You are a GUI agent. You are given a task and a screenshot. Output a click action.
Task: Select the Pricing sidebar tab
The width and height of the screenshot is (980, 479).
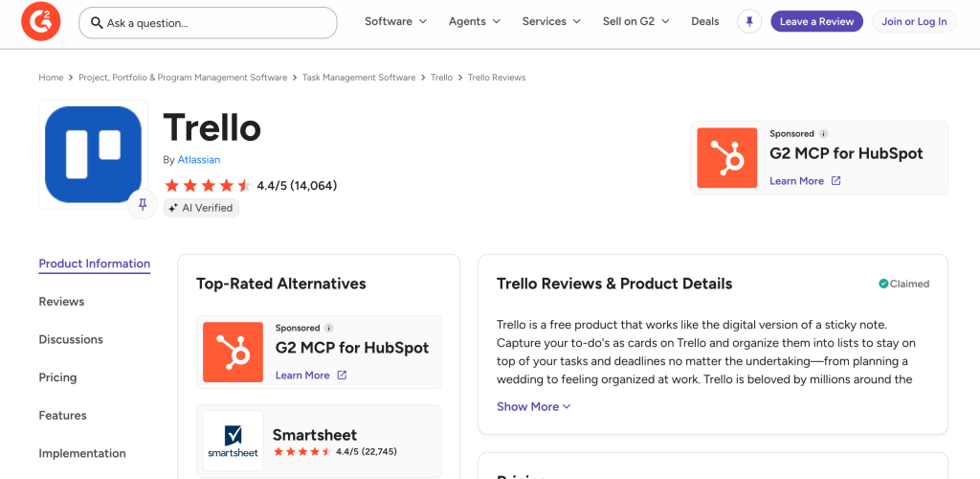tap(57, 377)
